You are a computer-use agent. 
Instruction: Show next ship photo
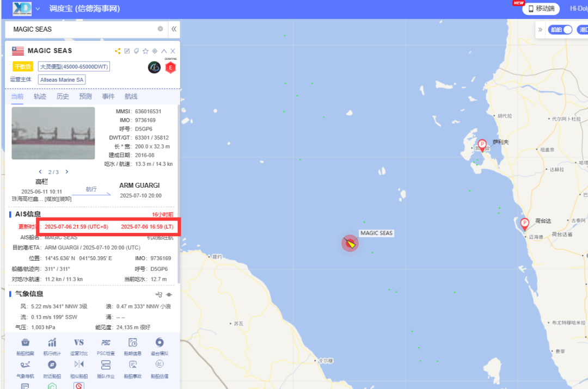click(x=67, y=171)
